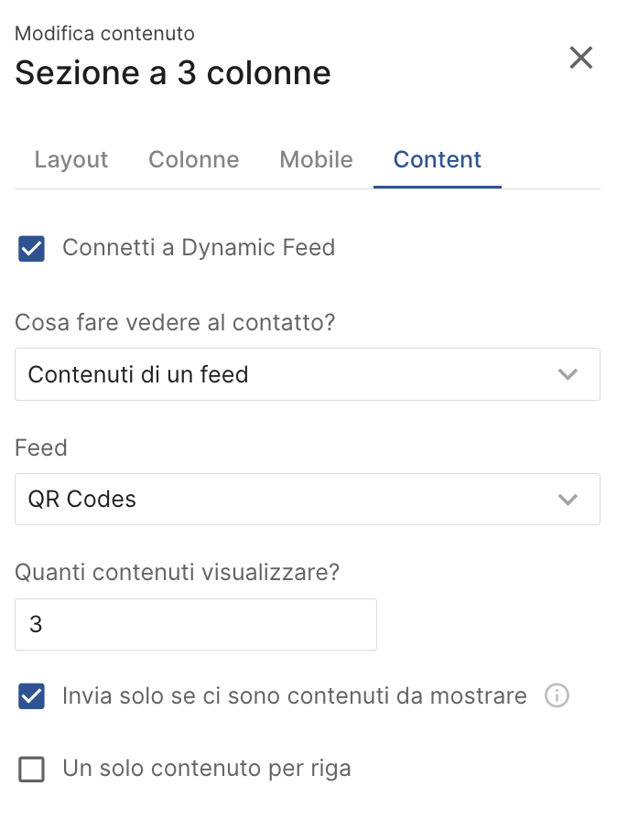Image resolution: width=617 pixels, height=840 pixels.
Task: Click the Cosa fare vedere al contatto label
Action: point(175,322)
